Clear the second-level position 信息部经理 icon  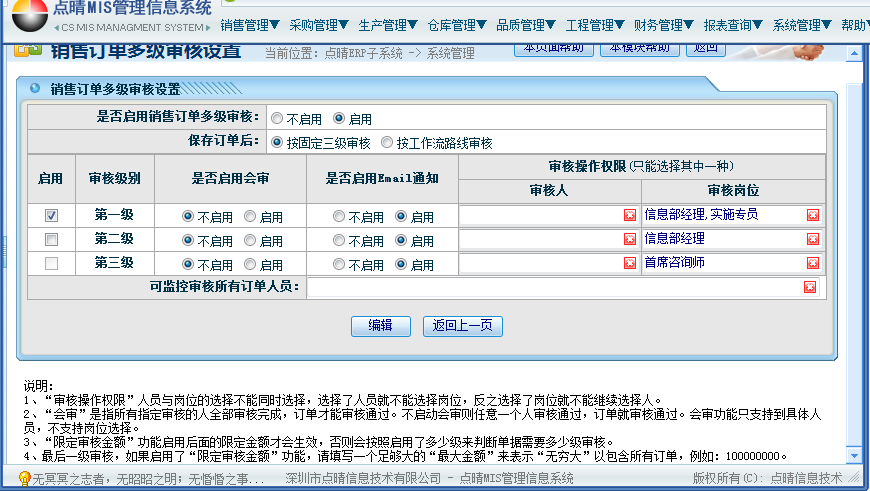[x=812, y=239]
